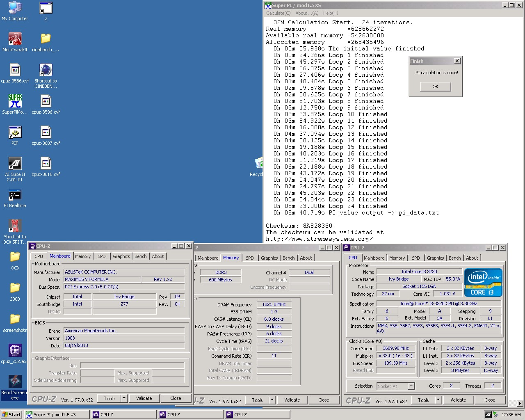
Task: Open the OCX folder on the desktop
Action: click(x=15, y=260)
